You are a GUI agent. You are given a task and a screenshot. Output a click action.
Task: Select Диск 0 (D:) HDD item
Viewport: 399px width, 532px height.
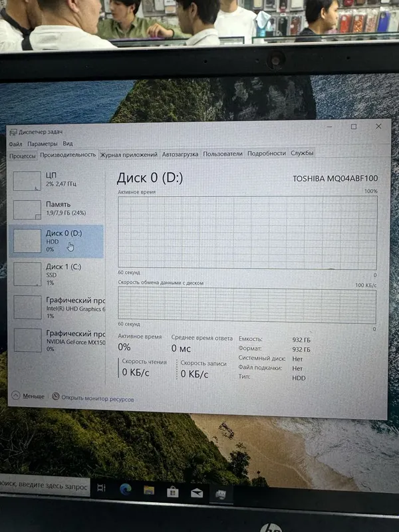pos(57,241)
